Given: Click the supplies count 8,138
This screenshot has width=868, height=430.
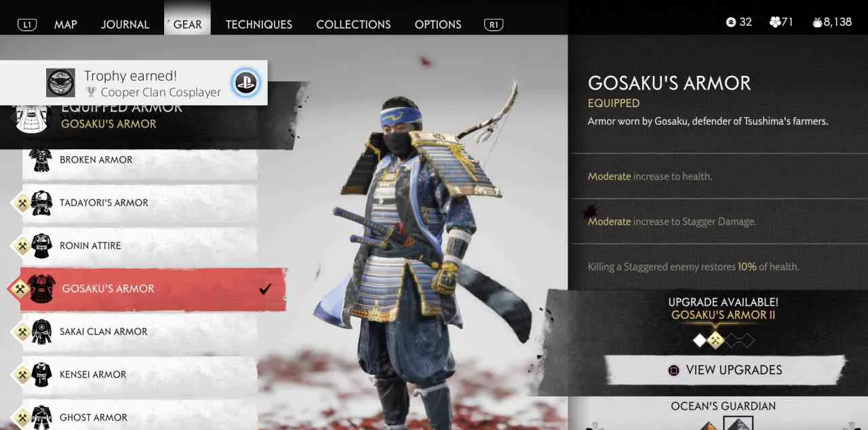Looking at the screenshot, I should (832, 22).
